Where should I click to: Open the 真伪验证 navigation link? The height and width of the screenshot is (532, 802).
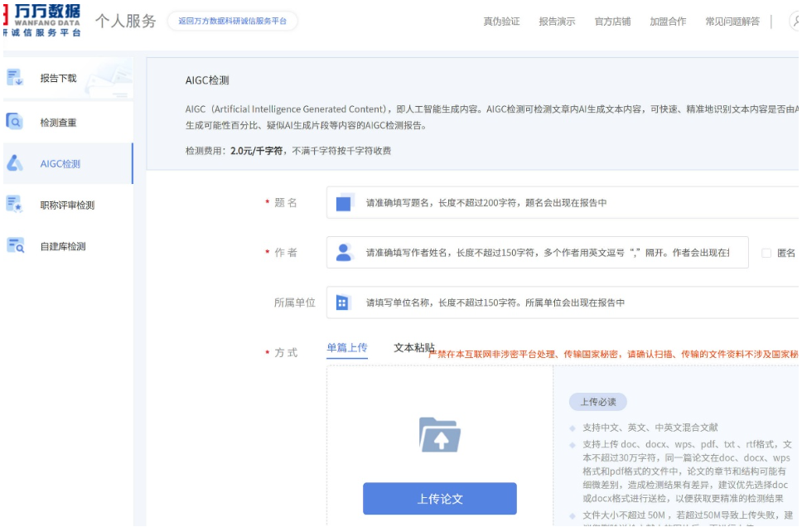click(501, 22)
